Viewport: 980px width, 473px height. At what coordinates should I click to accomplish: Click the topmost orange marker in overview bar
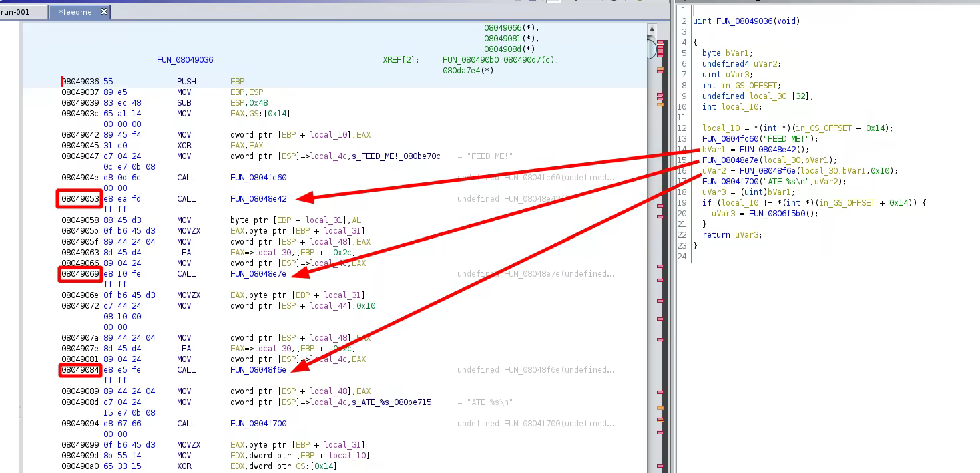660,69
